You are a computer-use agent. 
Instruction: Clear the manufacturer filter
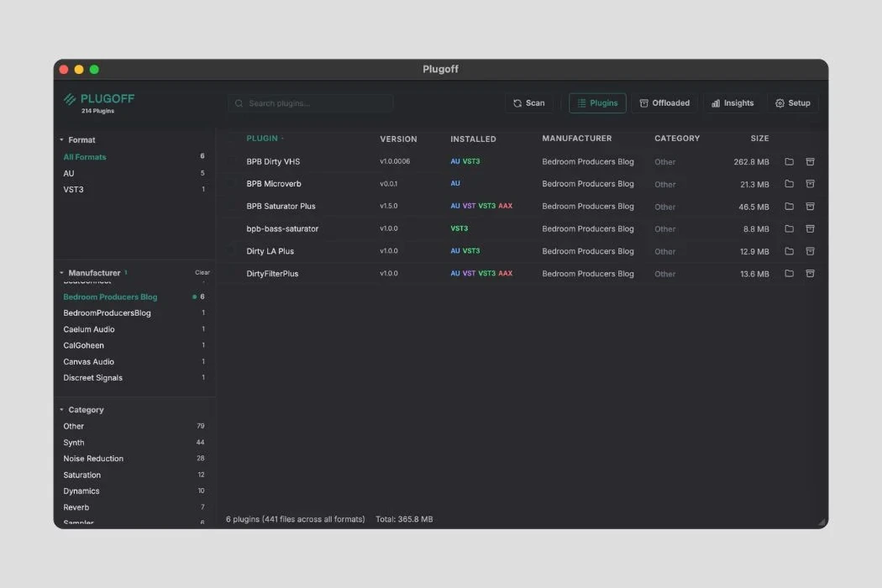pos(202,273)
